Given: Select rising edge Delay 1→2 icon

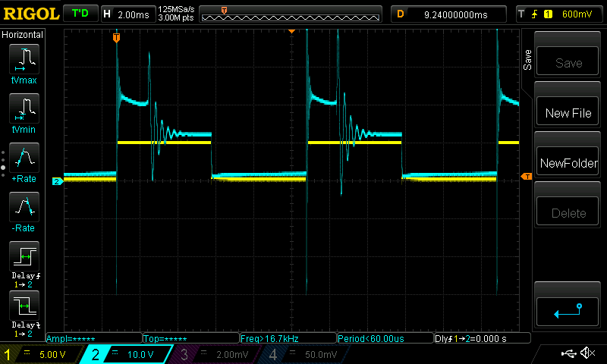Looking at the screenshot, I should coord(24,262).
